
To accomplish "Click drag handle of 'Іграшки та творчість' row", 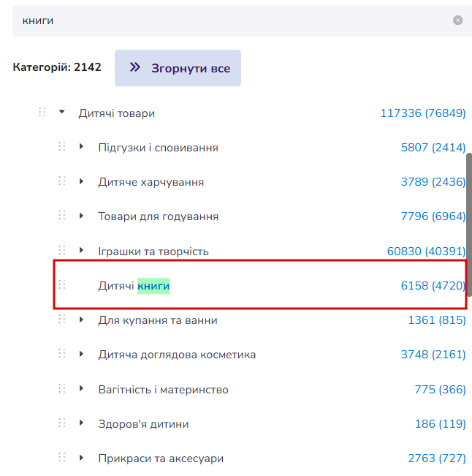I will point(62,250).
